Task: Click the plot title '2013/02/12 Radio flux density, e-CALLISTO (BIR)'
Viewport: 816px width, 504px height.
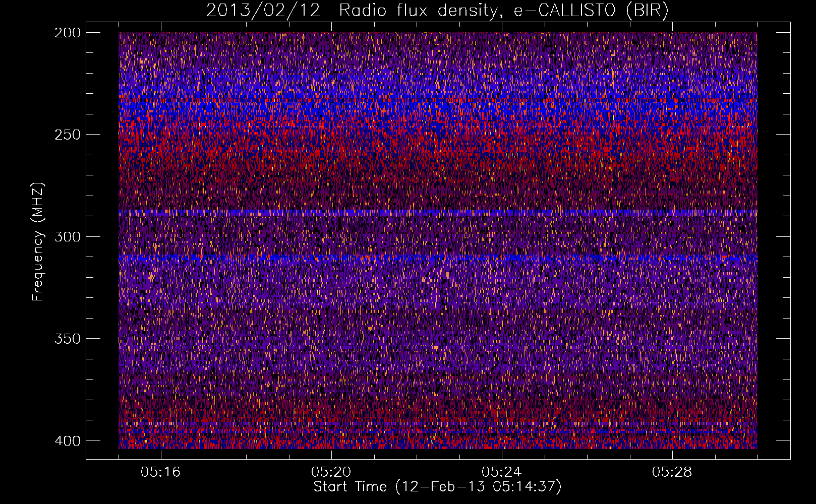Action: (437, 11)
